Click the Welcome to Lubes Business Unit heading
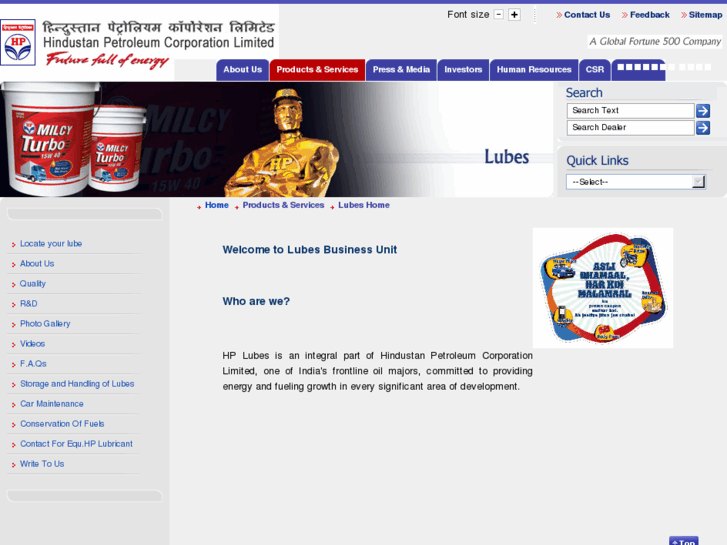 [x=310, y=250]
